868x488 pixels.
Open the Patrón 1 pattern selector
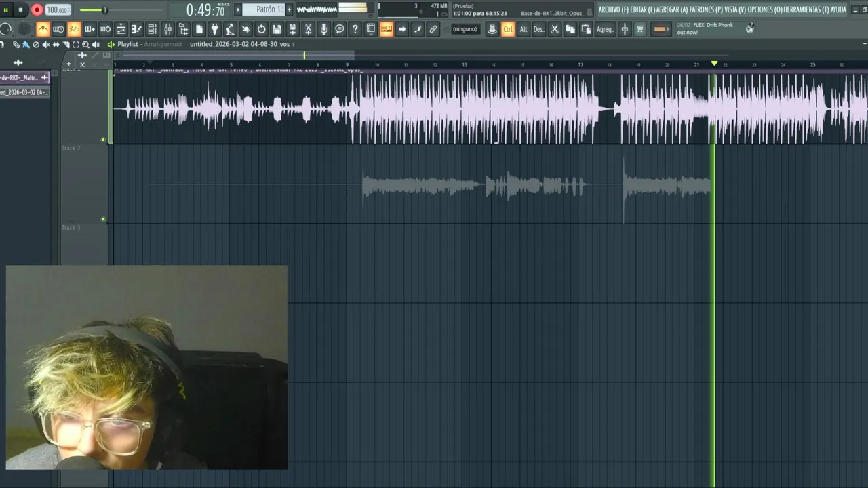269,9
